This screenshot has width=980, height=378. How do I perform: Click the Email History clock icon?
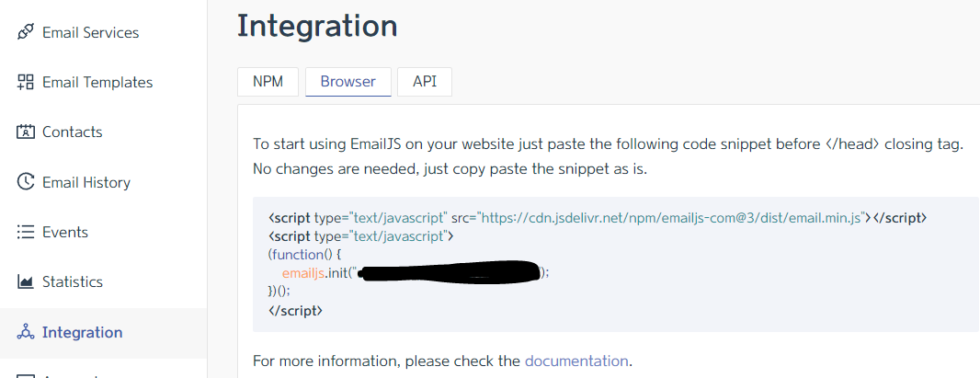(x=26, y=182)
